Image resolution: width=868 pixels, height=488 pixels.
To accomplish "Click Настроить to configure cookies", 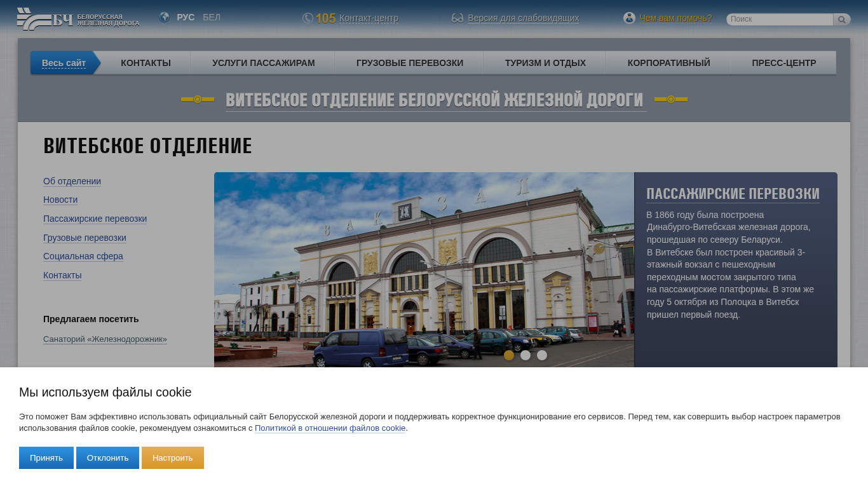I will (x=173, y=457).
